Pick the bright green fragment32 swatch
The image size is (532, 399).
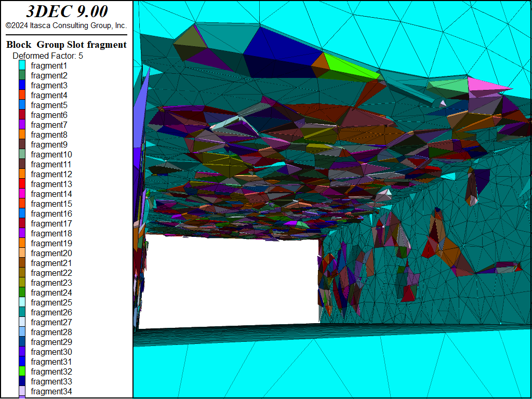[x=22, y=371]
